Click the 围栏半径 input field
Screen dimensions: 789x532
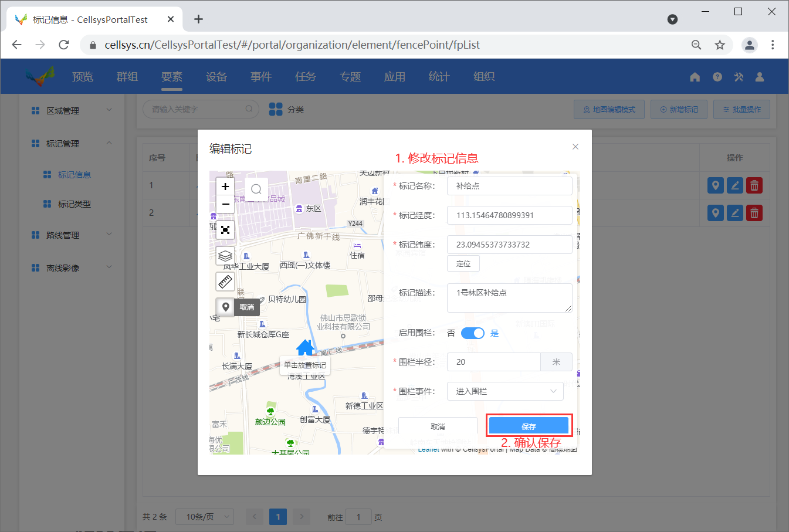[494, 362]
